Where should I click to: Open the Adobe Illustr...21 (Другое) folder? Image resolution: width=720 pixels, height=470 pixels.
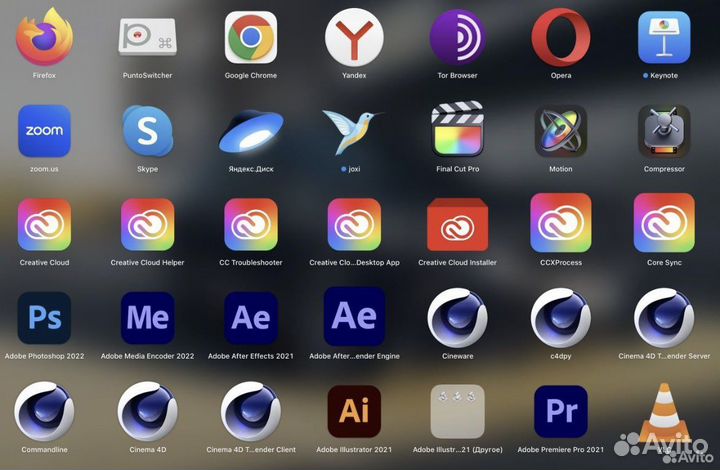(x=457, y=412)
